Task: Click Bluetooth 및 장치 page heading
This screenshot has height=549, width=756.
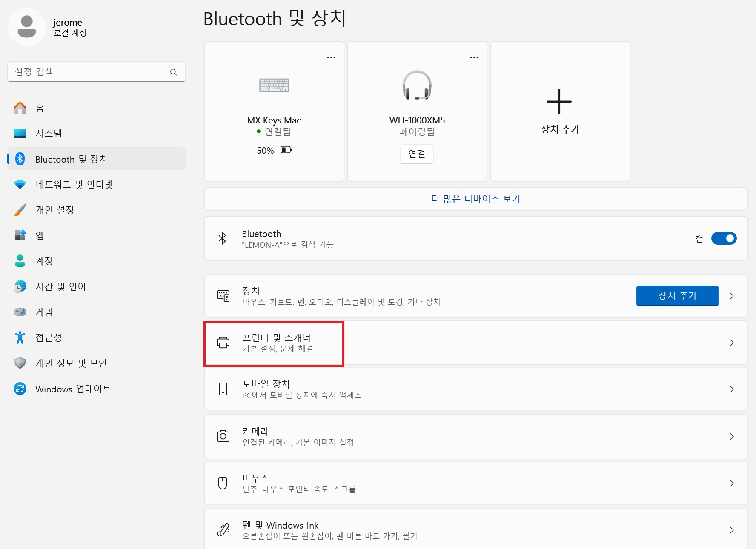Action: [275, 18]
